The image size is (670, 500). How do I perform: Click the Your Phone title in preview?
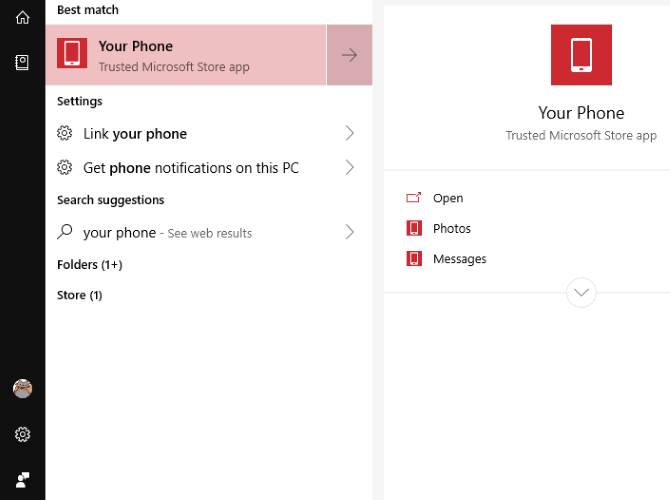tap(581, 113)
